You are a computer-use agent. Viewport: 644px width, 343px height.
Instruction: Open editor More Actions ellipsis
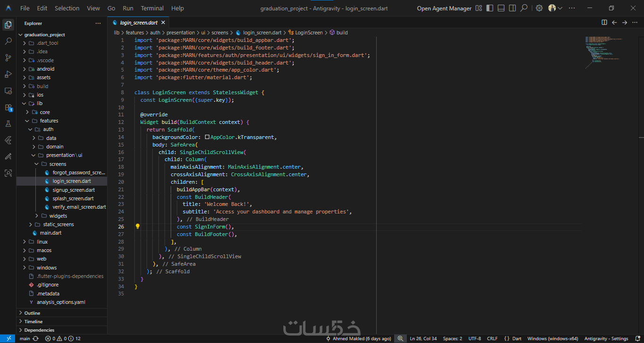click(x=635, y=22)
